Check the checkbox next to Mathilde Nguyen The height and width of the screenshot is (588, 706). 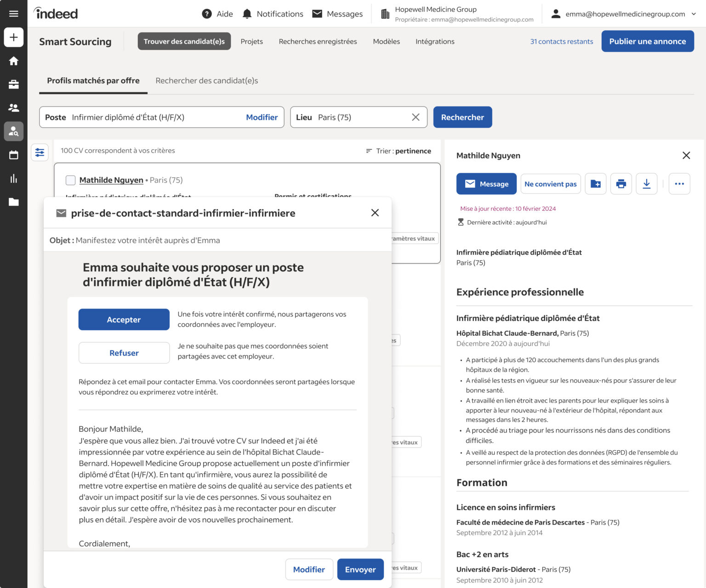point(70,180)
